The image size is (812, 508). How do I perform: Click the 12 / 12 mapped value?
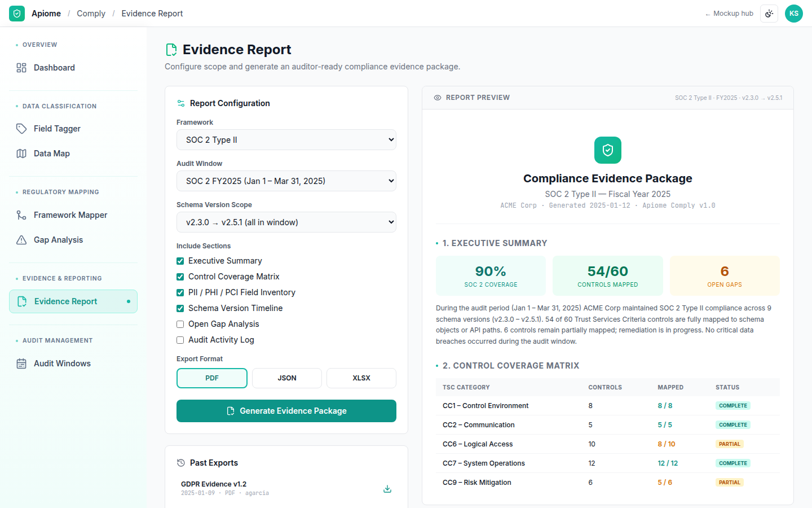pyautogui.click(x=668, y=463)
